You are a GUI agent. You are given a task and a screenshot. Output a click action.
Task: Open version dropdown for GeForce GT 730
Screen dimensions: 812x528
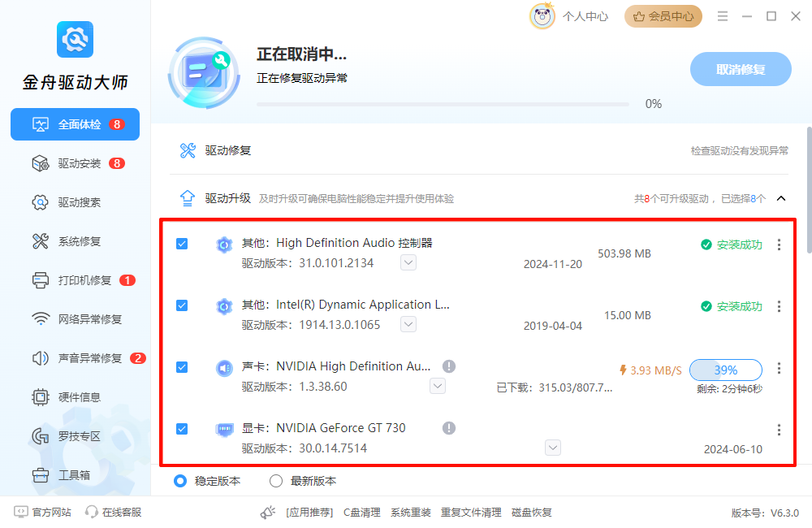[x=552, y=448]
